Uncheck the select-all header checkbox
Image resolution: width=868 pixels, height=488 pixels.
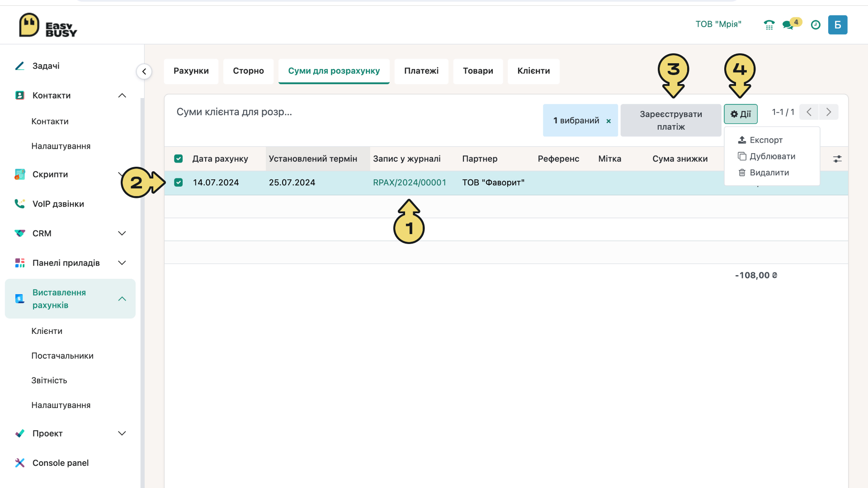179,159
